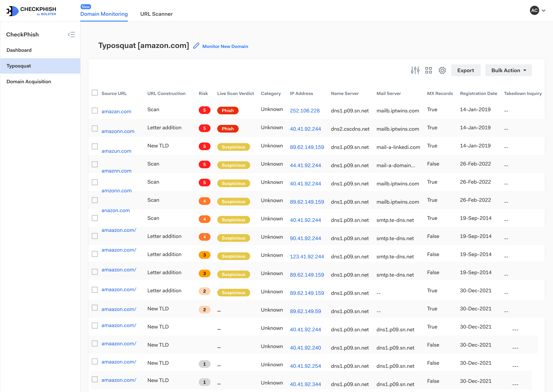Click the Typosquat [amazon.com] page title
553x392 pixels.
point(144,45)
